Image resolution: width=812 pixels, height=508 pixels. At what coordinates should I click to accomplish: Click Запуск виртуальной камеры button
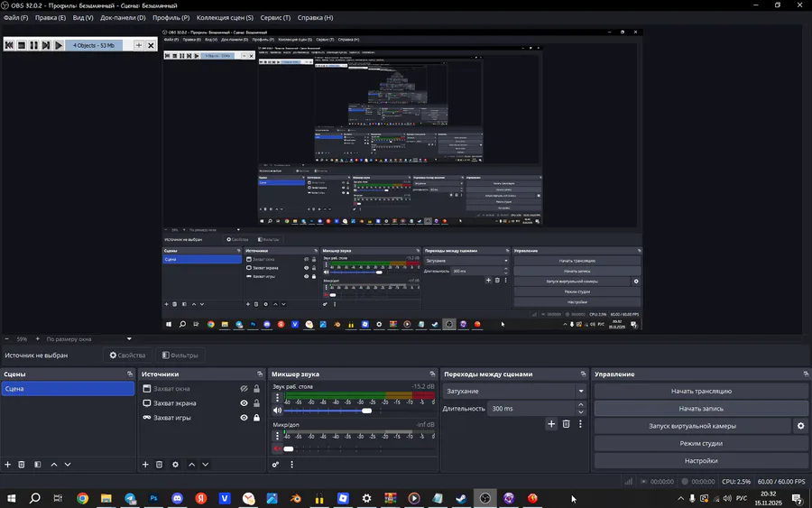(692, 426)
